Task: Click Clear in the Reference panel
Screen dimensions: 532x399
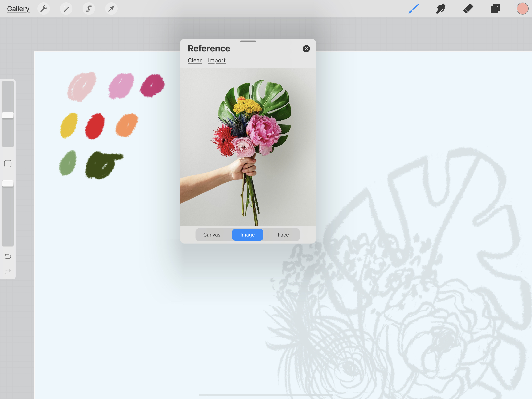Action: (x=195, y=60)
